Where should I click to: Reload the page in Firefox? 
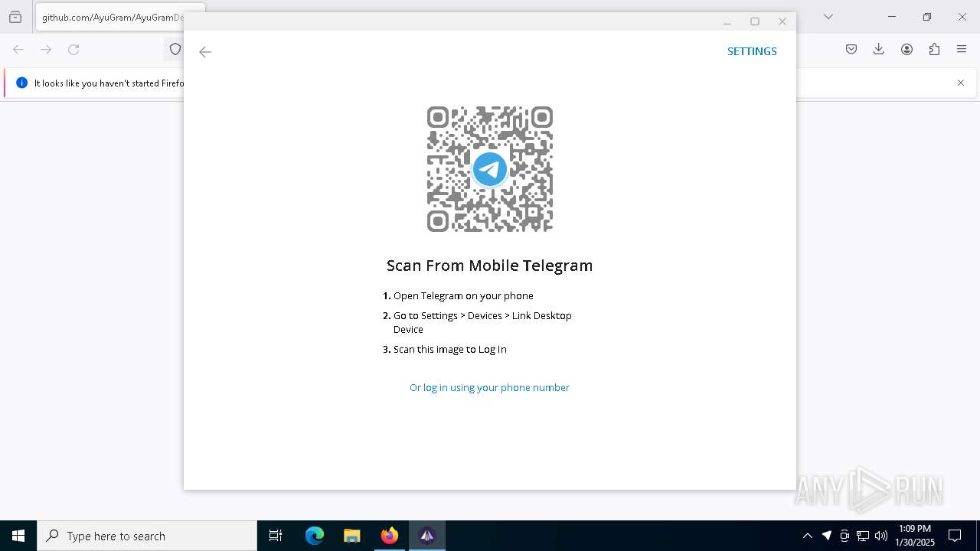[x=73, y=50]
